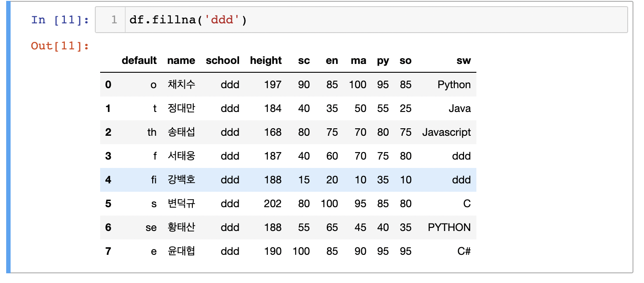The width and height of the screenshot is (644, 283).
Task: Select the 'height' column header
Action: pos(266,61)
